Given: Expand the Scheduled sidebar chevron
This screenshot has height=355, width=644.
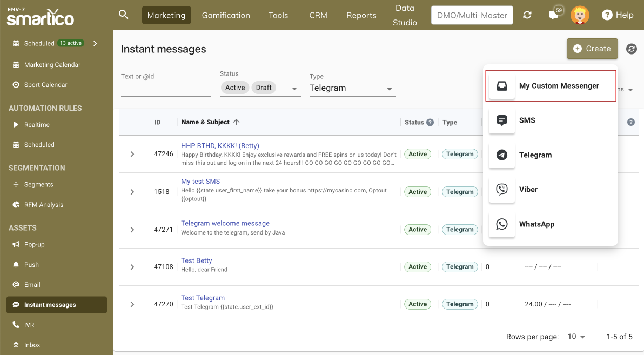Looking at the screenshot, I should tap(95, 43).
